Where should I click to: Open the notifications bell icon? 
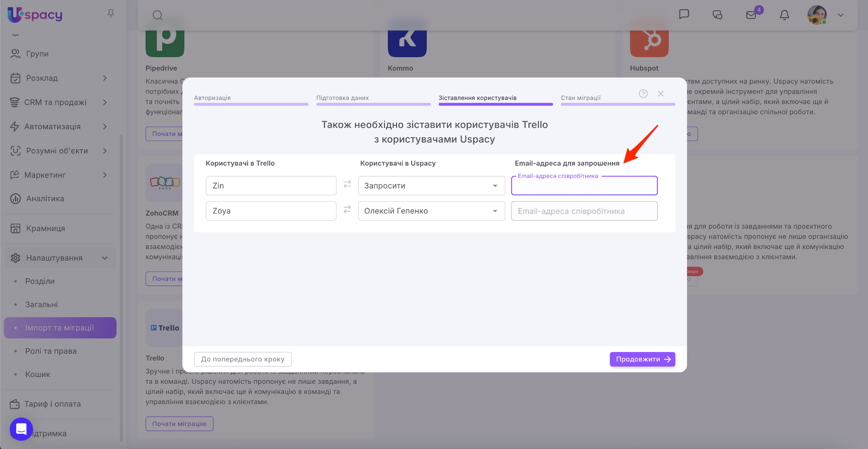pyautogui.click(x=785, y=15)
